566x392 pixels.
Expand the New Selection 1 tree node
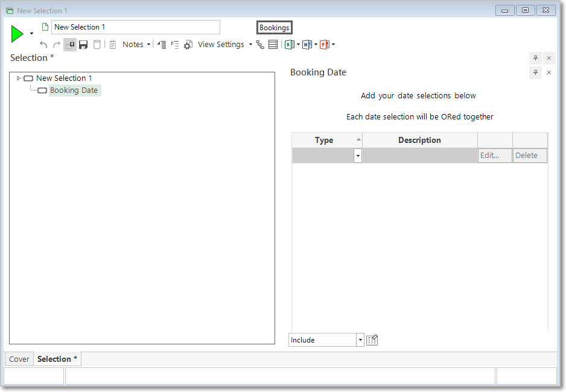pos(19,78)
